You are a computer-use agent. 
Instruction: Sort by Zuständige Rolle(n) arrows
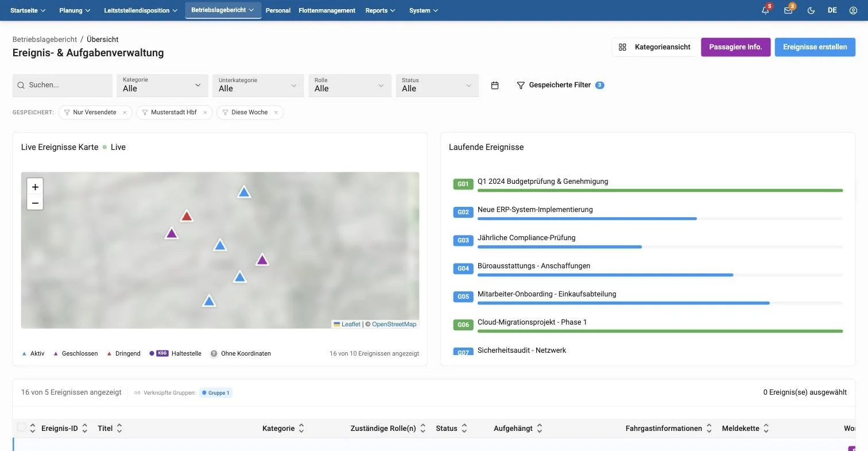pyautogui.click(x=423, y=429)
